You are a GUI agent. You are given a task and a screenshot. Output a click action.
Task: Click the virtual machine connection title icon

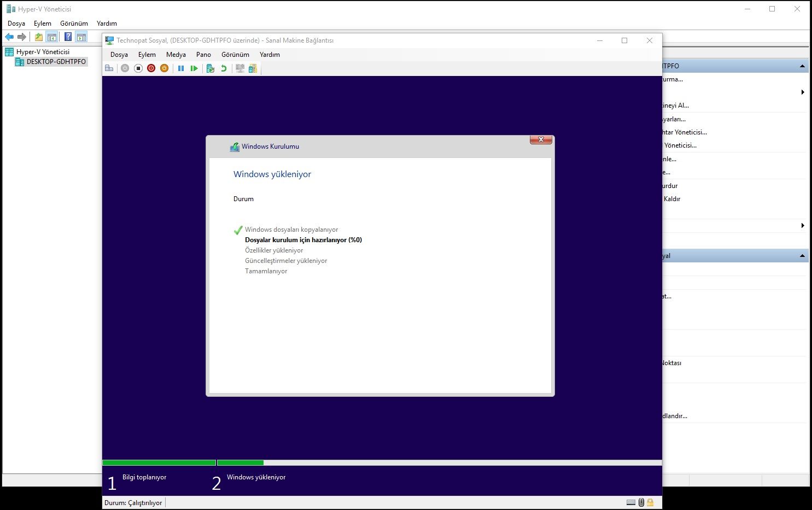pos(109,40)
